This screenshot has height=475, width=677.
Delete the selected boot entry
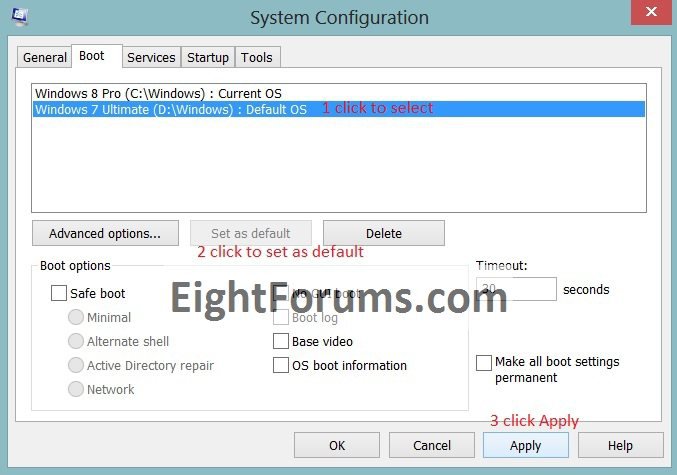[384, 233]
